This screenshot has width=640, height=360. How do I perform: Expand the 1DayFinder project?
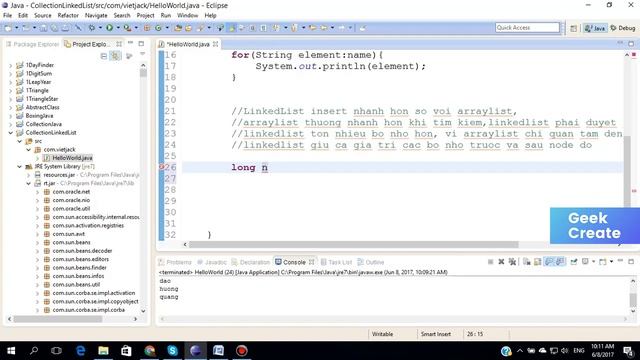(11, 65)
